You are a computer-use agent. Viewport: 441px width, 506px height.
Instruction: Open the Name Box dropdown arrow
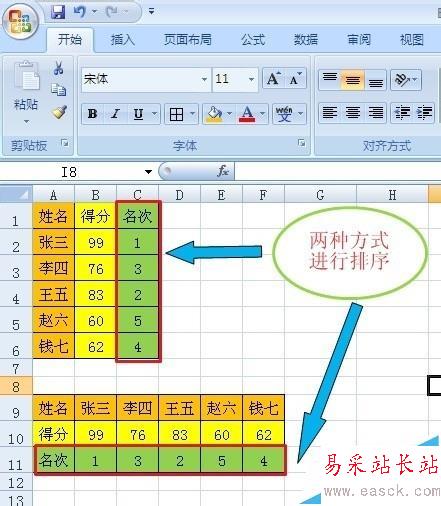click(x=148, y=172)
